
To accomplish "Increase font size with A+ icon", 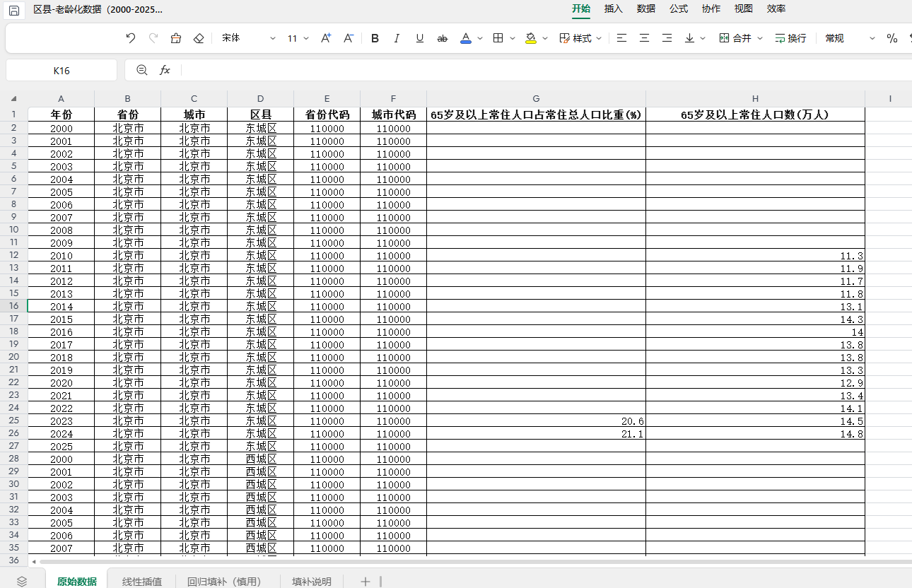I will click(x=326, y=38).
